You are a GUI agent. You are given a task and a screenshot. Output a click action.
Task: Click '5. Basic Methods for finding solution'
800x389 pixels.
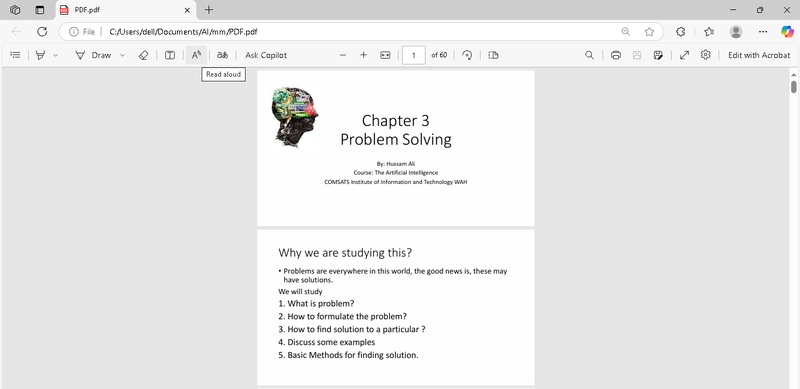pyautogui.click(x=348, y=355)
